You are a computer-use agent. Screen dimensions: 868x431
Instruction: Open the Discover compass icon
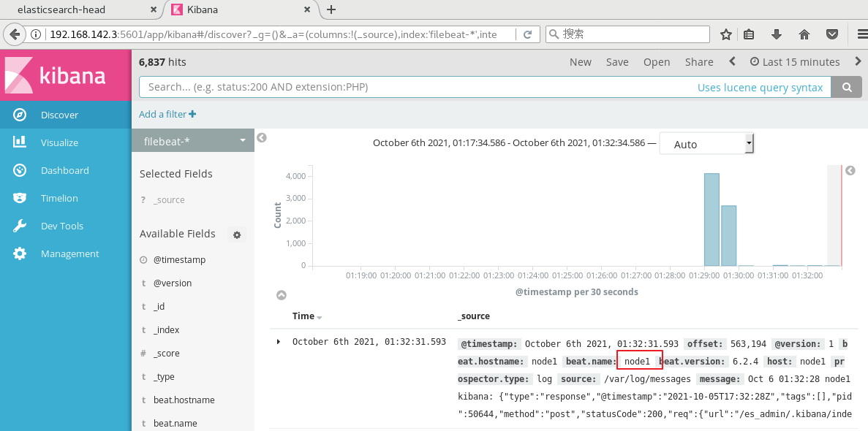19,115
